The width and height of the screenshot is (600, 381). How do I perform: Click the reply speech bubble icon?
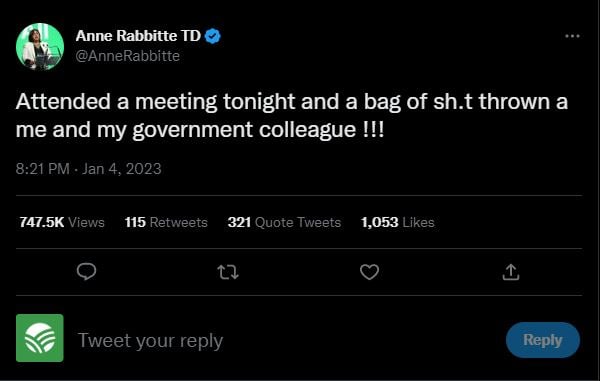(x=86, y=272)
